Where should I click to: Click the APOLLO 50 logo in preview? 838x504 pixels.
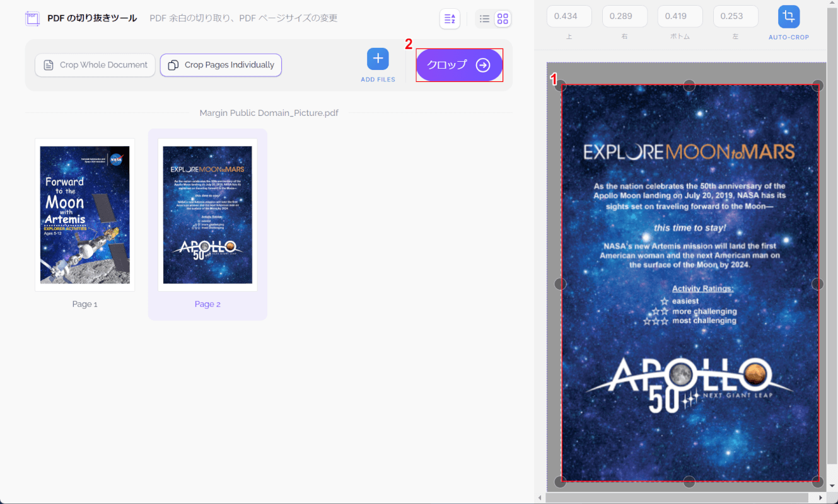(689, 385)
